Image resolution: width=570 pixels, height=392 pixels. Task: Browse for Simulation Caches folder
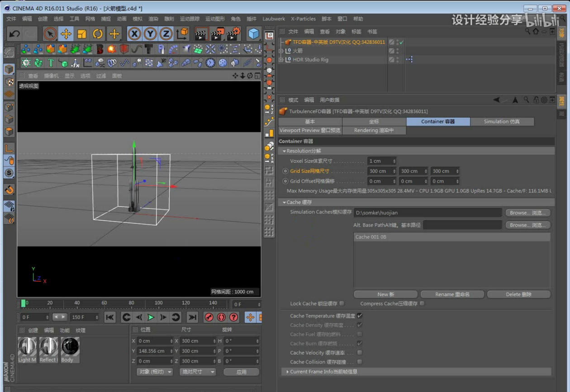(528, 213)
